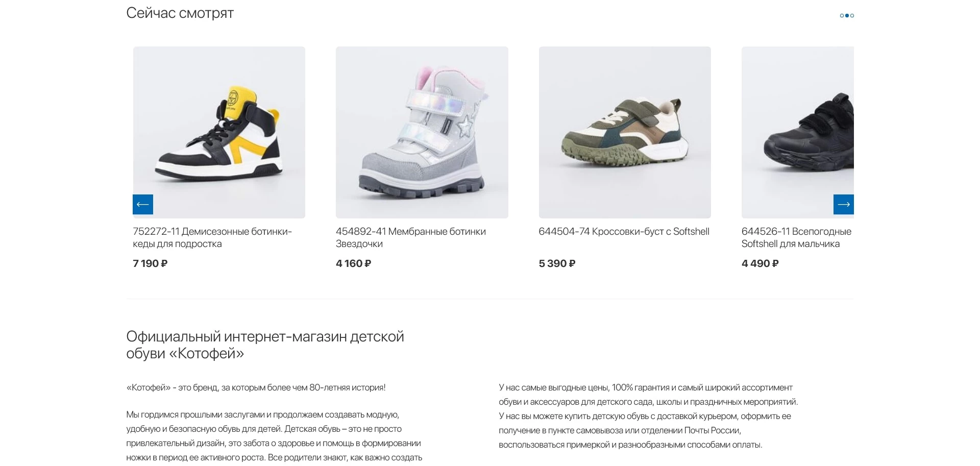Click the 4 160 ₽ price
Image resolution: width=980 pixels, height=466 pixels.
coord(353,263)
